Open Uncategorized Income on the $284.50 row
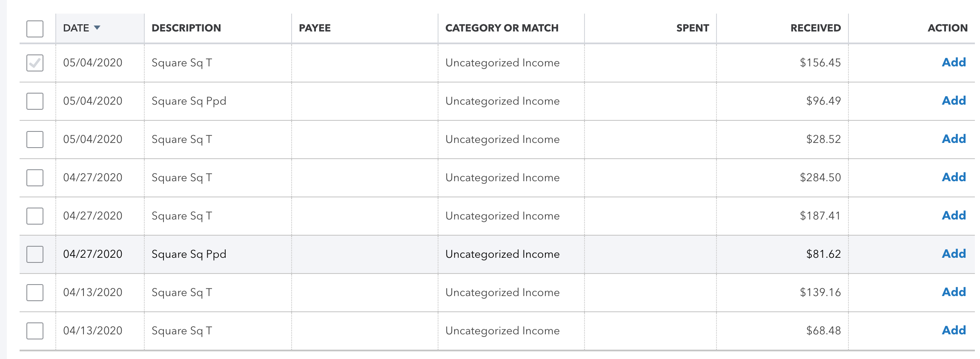 click(x=502, y=177)
